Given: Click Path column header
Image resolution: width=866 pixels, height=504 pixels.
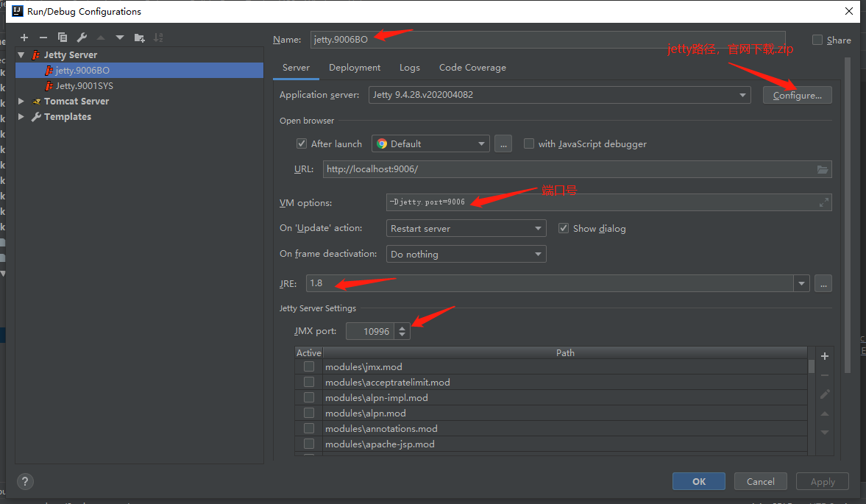Looking at the screenshot, I should (x=565, y=352).
